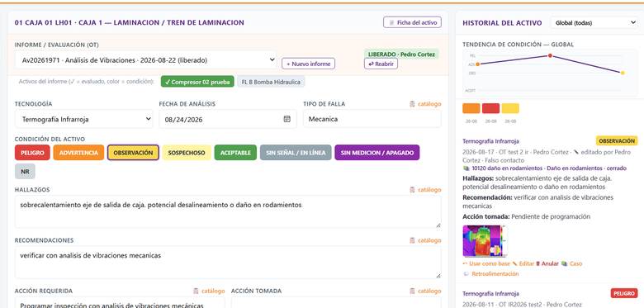Screen dimensions: 644x308
Task: Open case 10120 daño en rodamientos link
Action: pos(545,168)
